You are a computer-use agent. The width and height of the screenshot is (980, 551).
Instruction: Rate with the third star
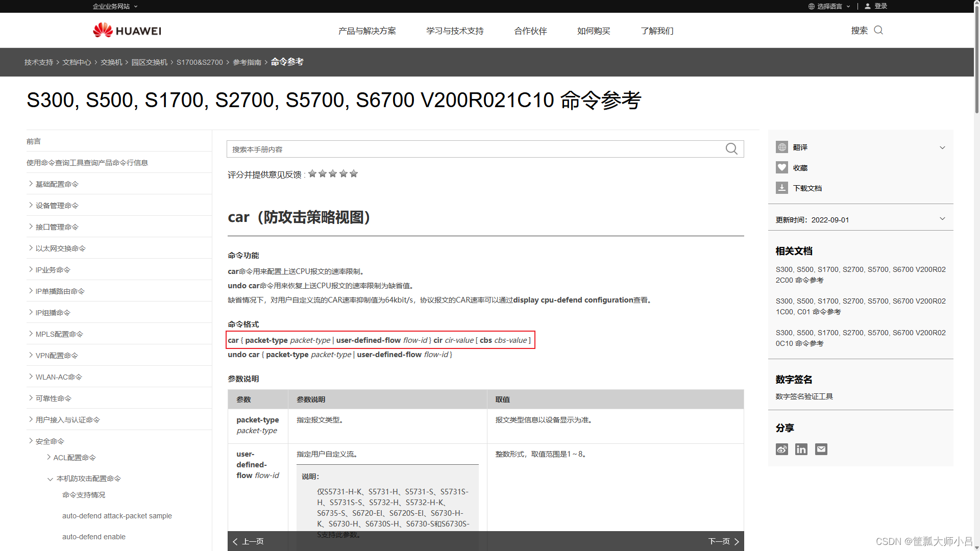tap(333, 173)
